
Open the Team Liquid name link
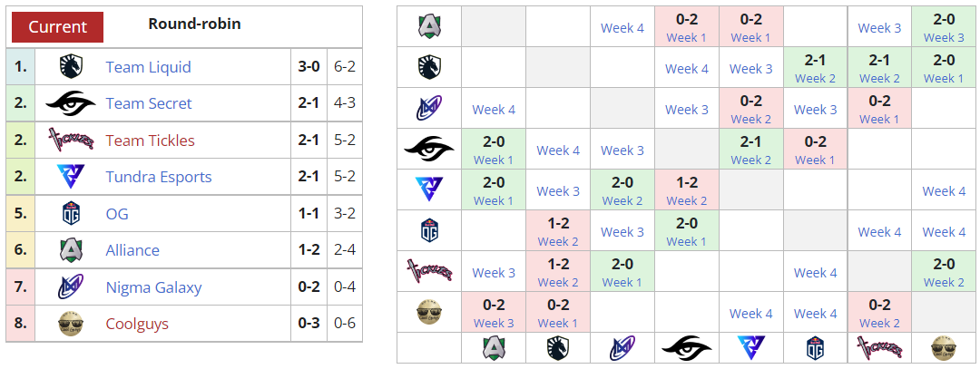coord(148,67)
